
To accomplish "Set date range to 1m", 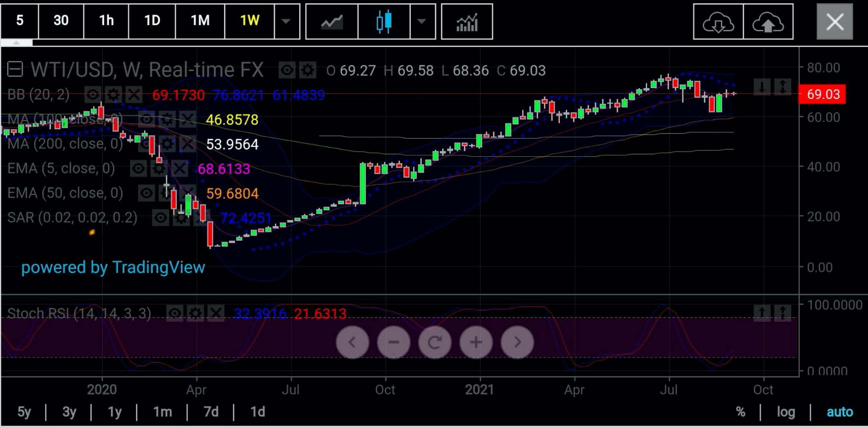I will [x=162, y=412].
